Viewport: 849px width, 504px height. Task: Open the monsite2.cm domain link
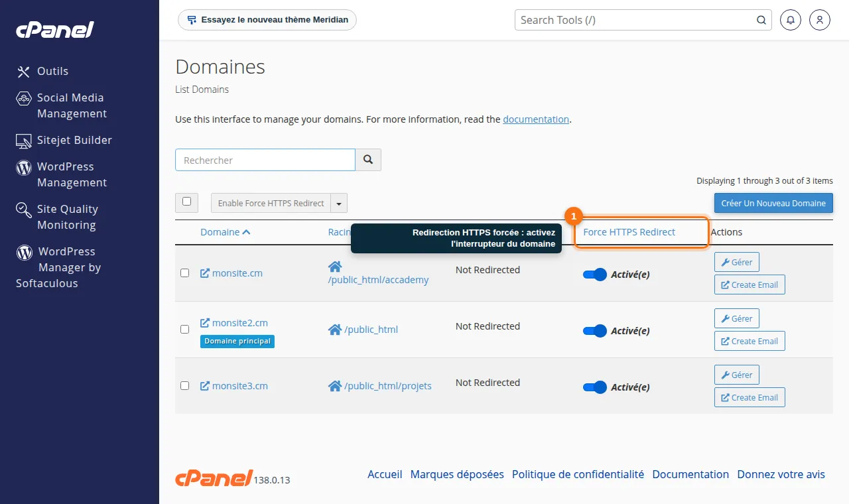pos(234,323)
